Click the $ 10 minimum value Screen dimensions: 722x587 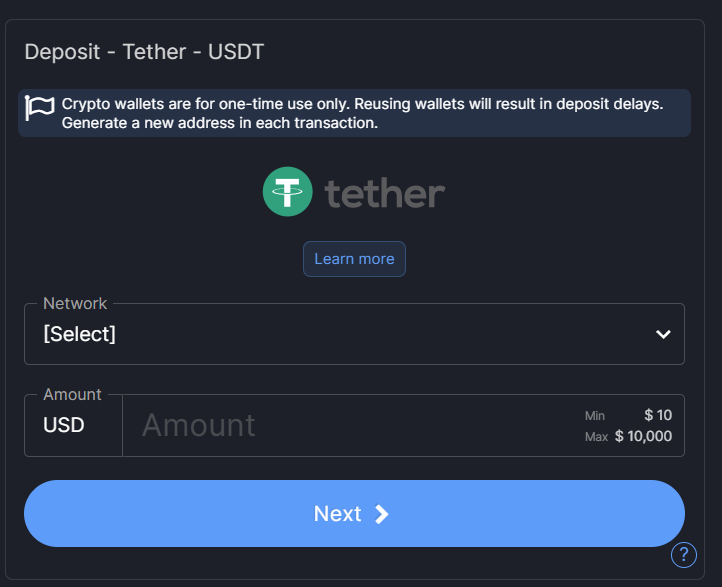(658, 415)
